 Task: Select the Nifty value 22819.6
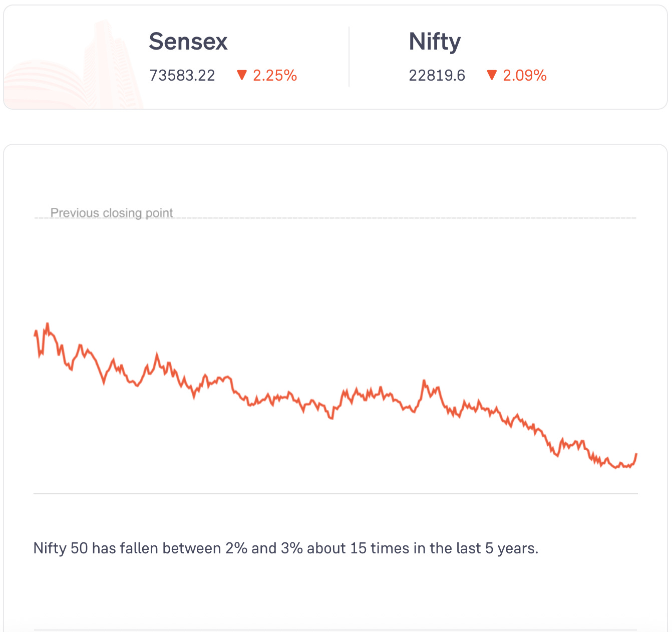pyautogui.click(x=437, y=76)
